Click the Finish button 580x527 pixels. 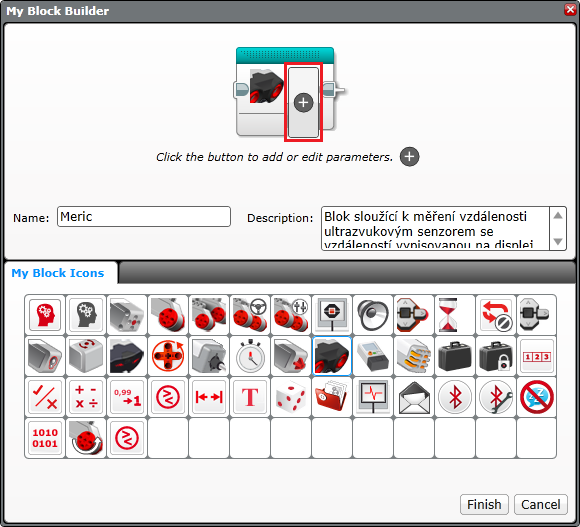[484, 504]
